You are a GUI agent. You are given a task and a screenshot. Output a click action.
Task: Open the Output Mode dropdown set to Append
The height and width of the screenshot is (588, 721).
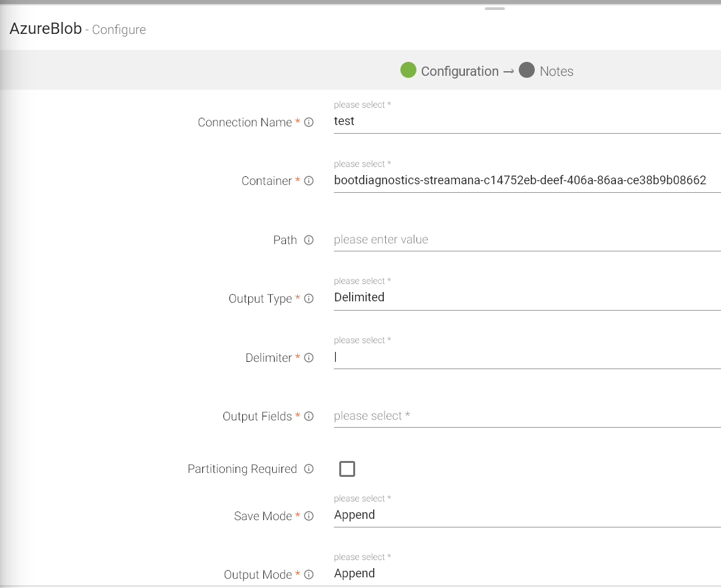[x=525, y=573]
